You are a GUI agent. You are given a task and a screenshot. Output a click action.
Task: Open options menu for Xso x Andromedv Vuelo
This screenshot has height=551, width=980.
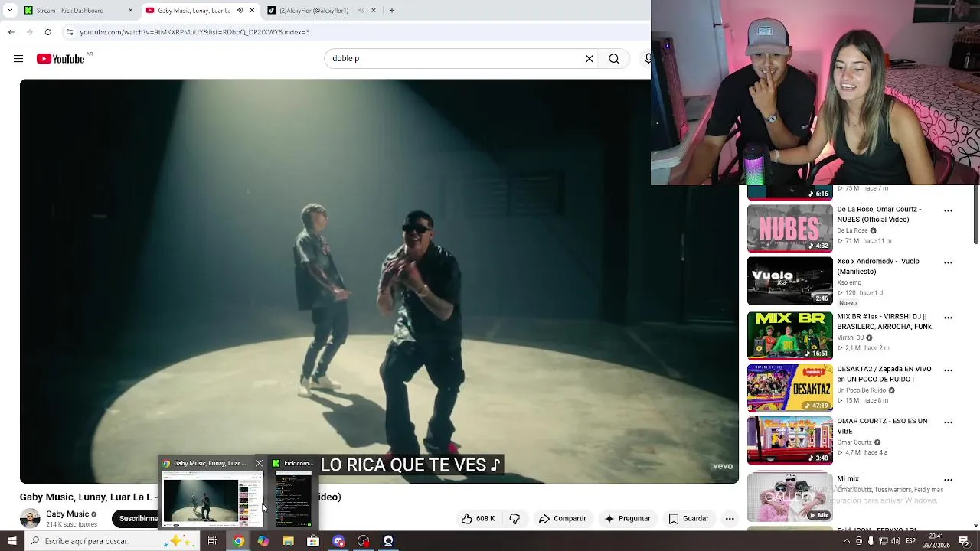(948, 262)
